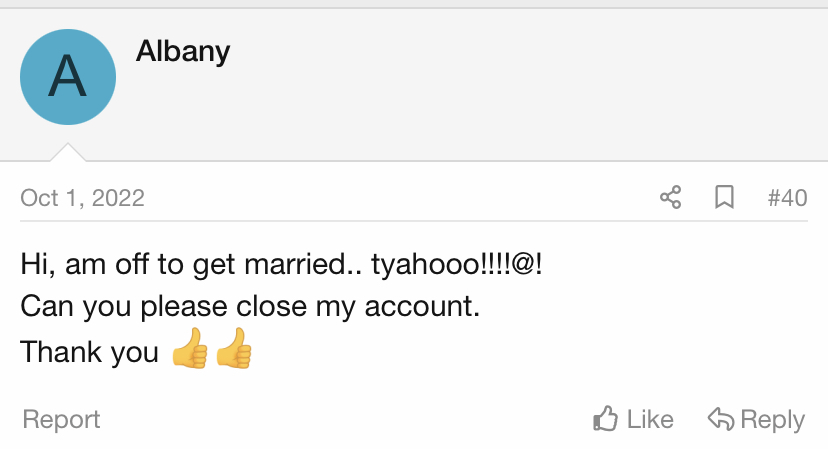Click the letter A in the avatar
828x449 pixels.
(67, 78)
